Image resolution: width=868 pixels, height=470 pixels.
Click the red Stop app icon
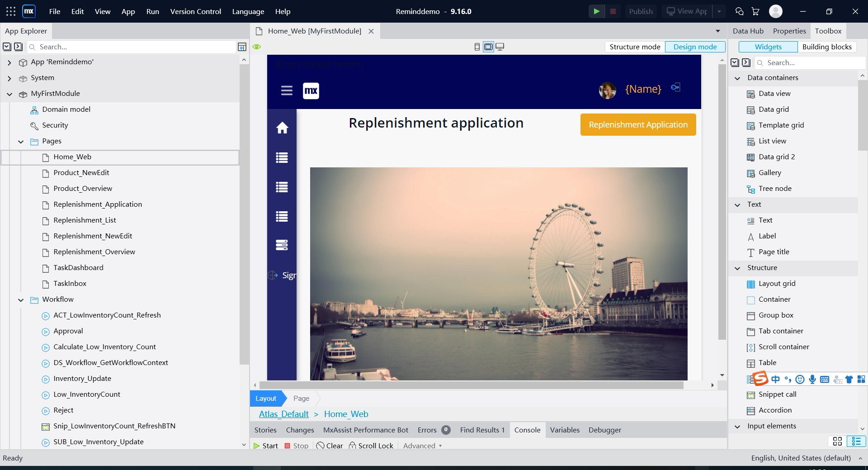[613, 11]
